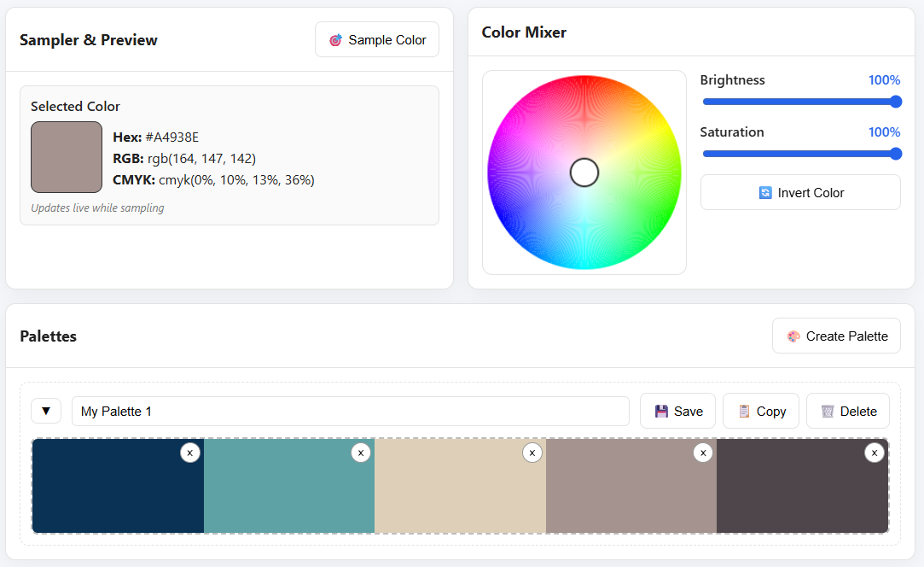Copy My Palette 1

tap(761, 411)
